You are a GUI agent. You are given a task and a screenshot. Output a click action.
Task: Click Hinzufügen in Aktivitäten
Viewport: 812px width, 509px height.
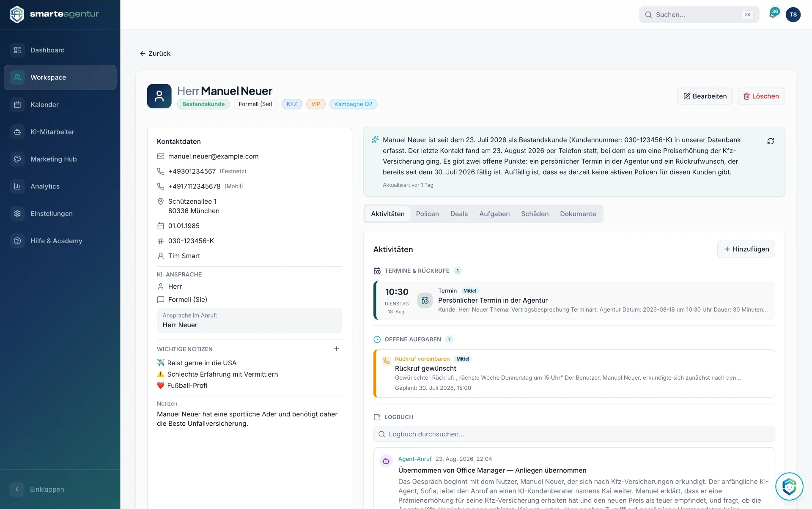point(746,249)
